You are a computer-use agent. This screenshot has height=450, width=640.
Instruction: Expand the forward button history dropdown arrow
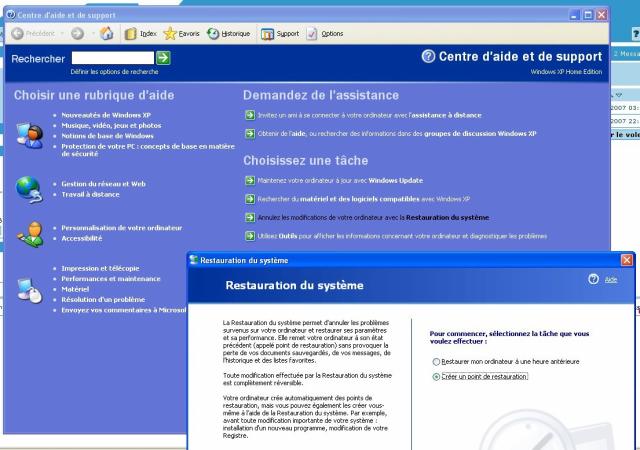93,33
